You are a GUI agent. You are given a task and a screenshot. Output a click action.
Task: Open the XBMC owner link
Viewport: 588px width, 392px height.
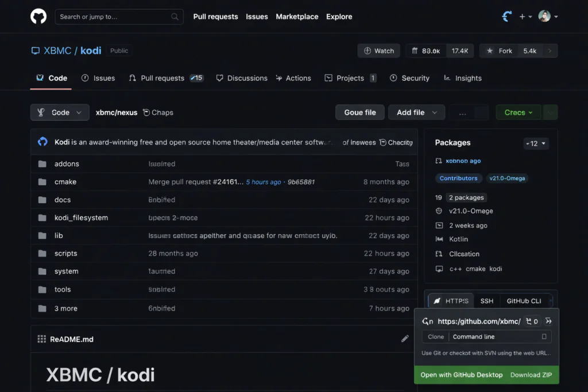coord(57,51)
